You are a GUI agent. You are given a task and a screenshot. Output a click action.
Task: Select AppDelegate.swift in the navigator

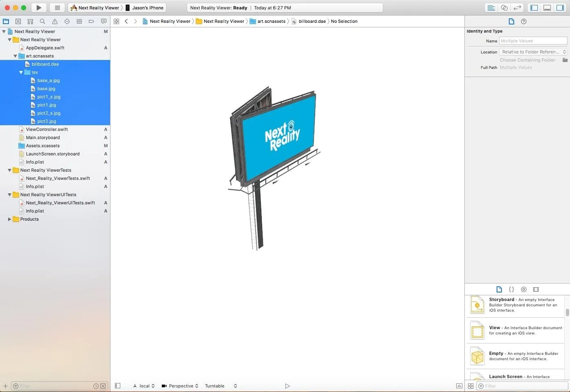[45, 48]
